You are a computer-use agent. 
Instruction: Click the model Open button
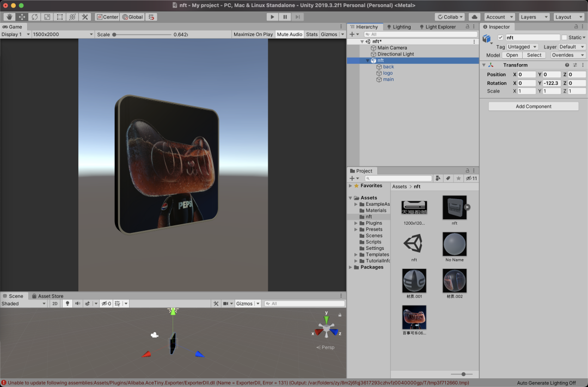pyautogui.click(x=512, y=55)
